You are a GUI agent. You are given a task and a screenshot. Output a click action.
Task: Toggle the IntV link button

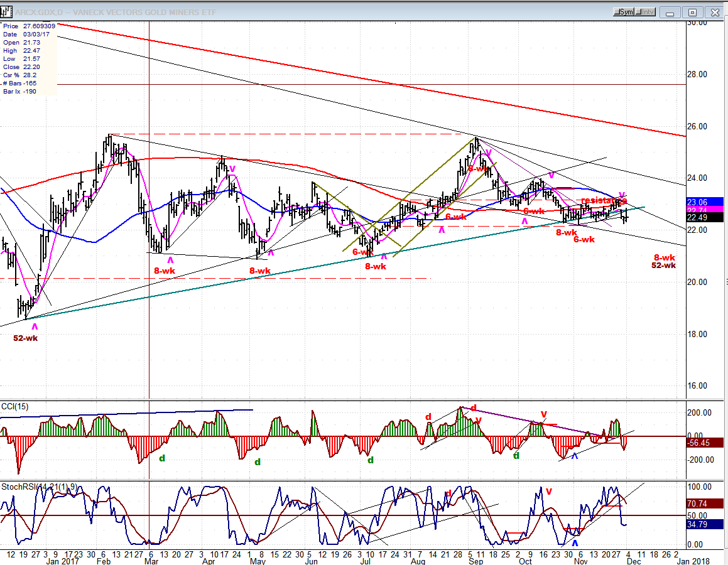tap(647, 12)
